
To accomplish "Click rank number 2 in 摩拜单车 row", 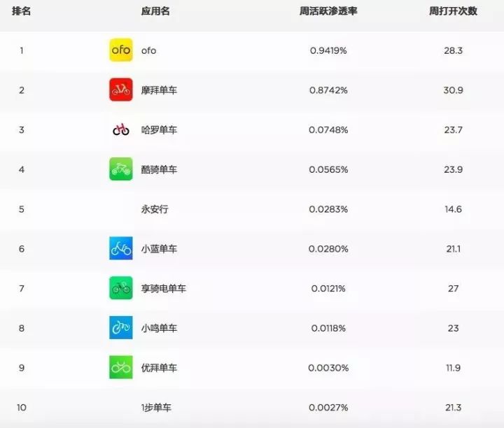I will coord(22,90).
